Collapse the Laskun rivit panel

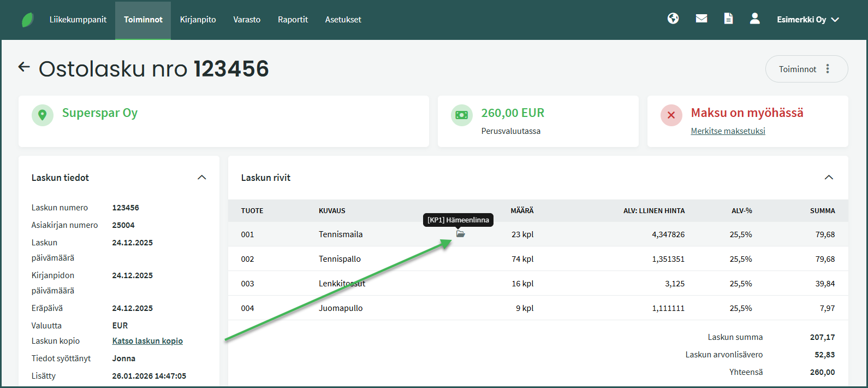(828, 178)
